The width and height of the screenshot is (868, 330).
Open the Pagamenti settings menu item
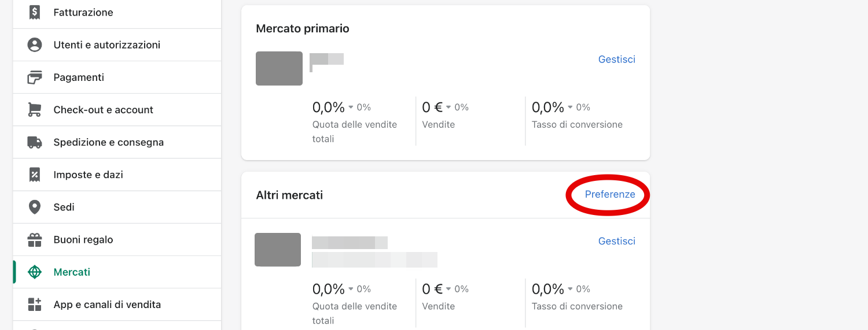79,77
